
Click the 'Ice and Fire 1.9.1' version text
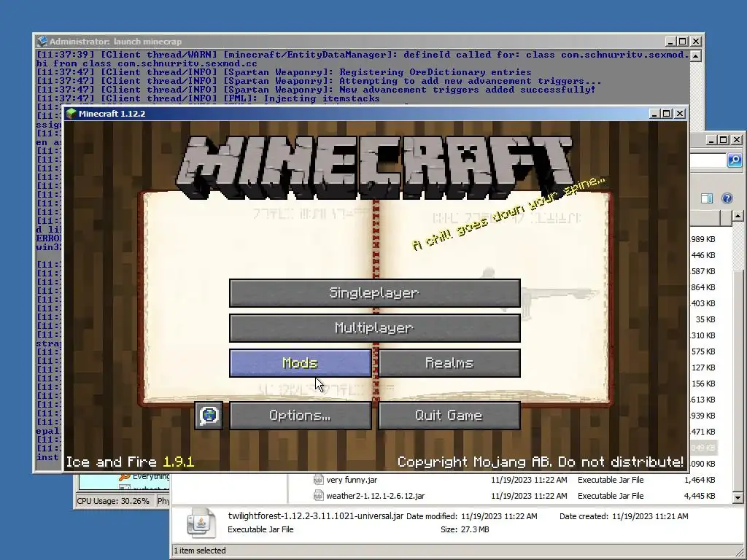tap(130, 462)
